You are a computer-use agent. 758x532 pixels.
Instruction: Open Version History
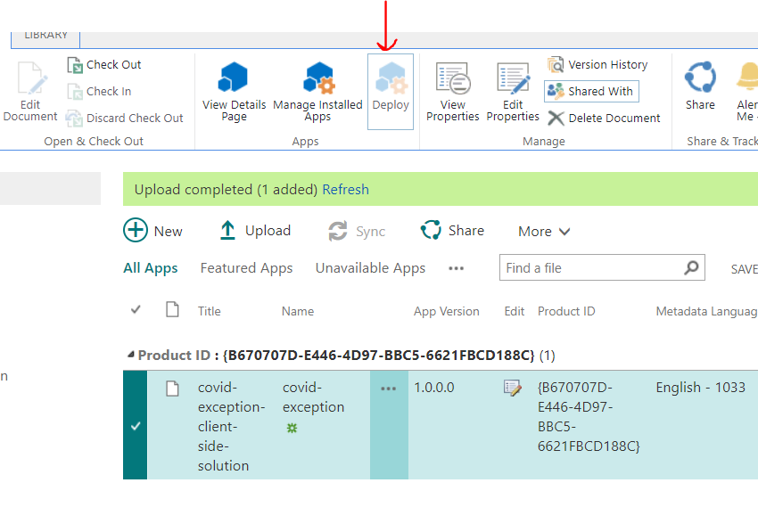598,64
